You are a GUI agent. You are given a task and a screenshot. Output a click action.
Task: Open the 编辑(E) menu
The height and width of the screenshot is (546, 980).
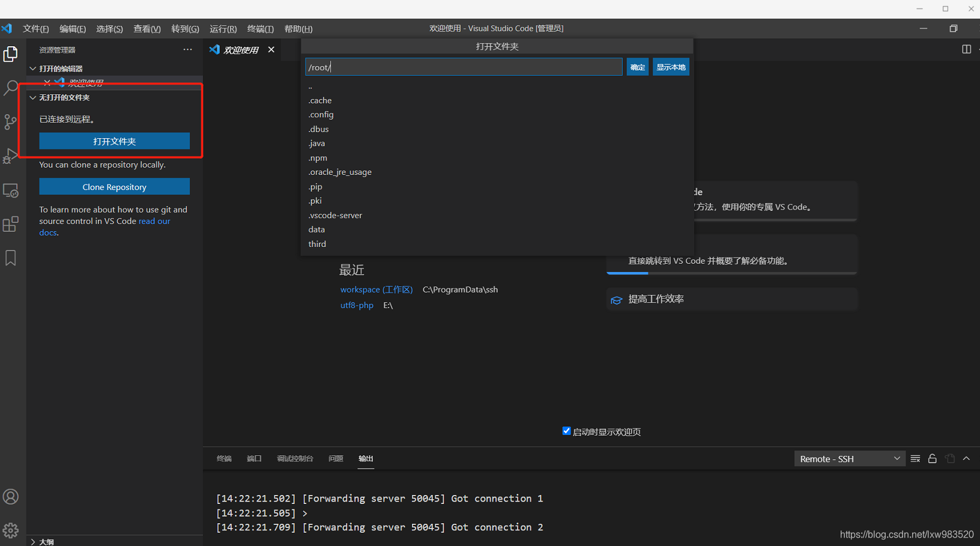(73, 29)
